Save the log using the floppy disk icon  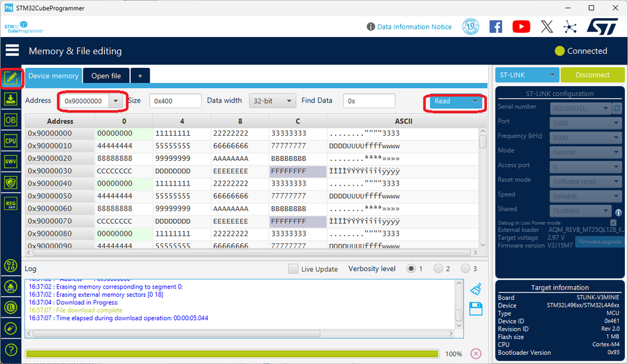pyautogui.click(x=476, y=309)
